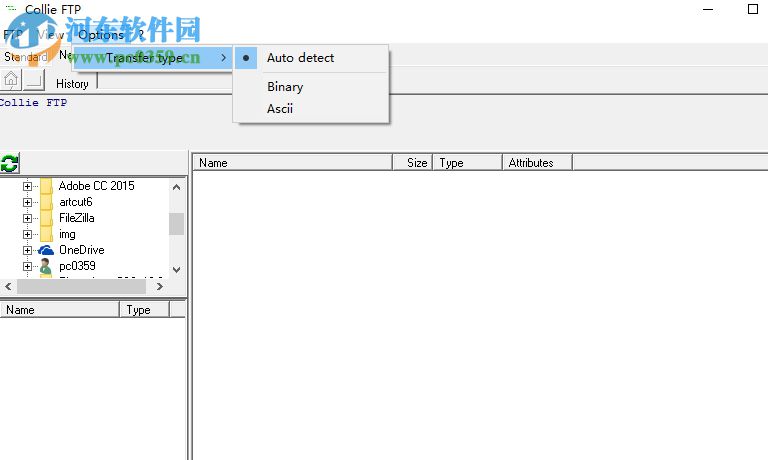The width and height of the screenshot is (768, 460).
Task: Switch to the Standard tab
Action: pos(25,57)
